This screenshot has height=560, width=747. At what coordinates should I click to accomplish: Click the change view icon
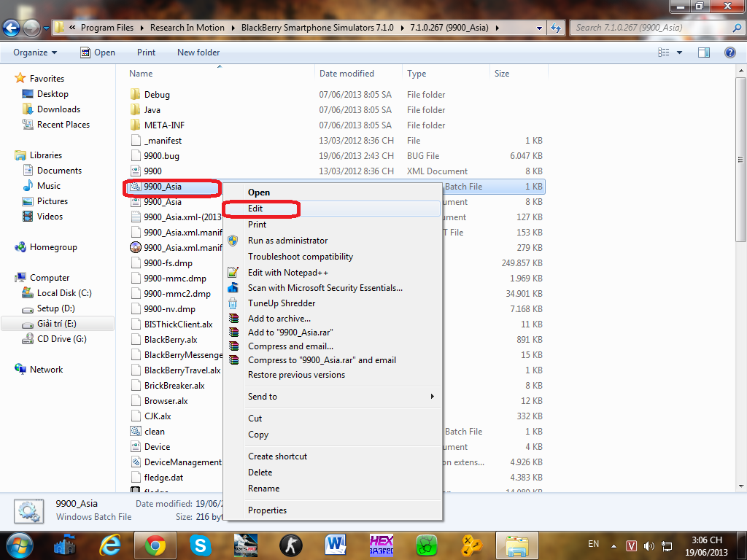[664, 52]
